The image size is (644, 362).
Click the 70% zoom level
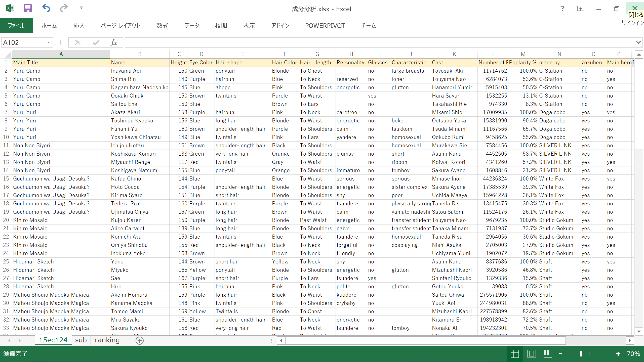click(x=633, y=354)
